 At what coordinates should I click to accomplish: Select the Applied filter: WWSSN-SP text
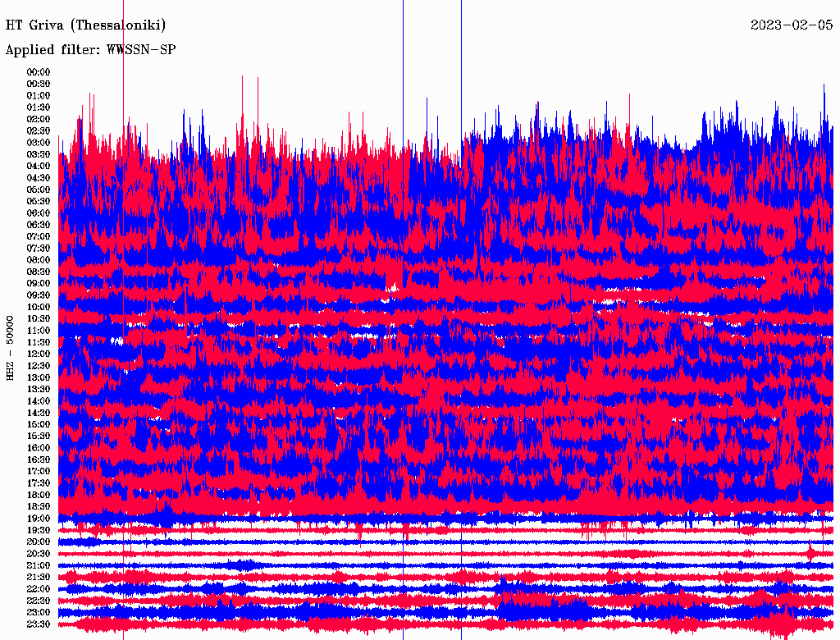tap(90, 49)
